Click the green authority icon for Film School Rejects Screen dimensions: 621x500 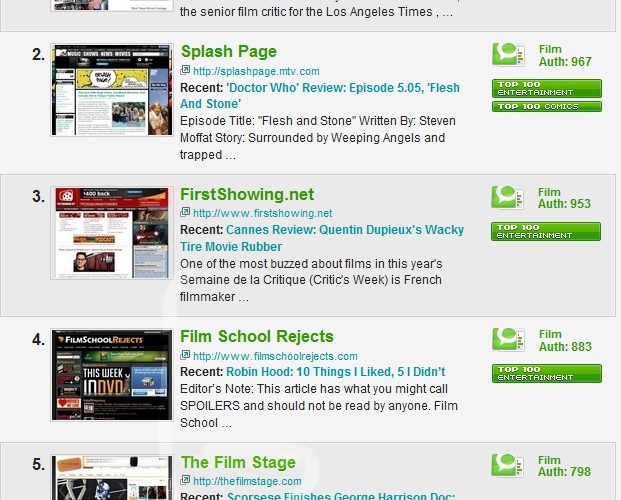point(508,340)
